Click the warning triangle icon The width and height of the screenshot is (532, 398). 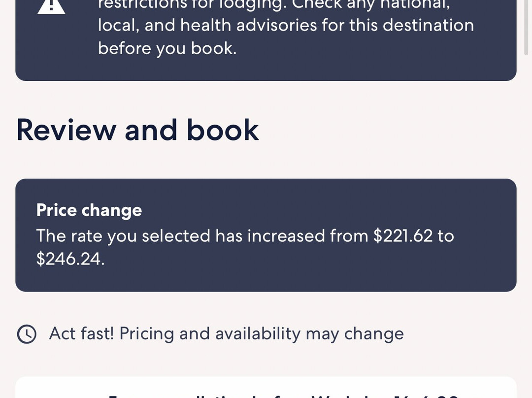pos(51,6)
